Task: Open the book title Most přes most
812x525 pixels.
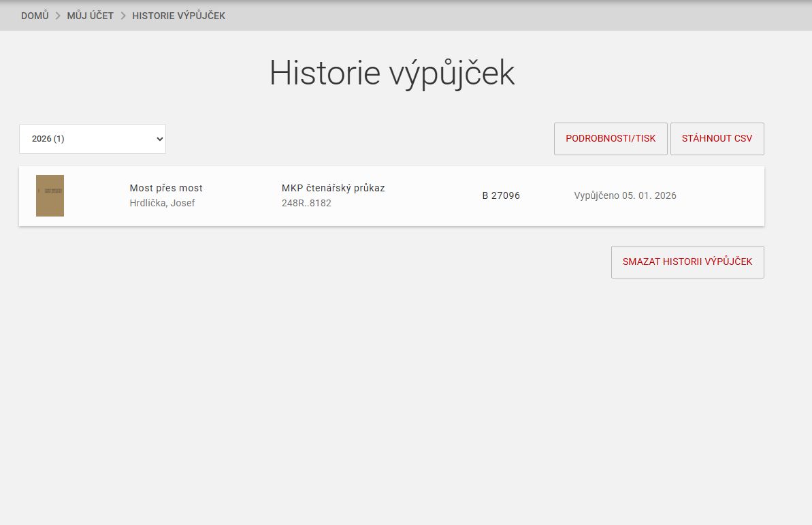Action: 166,188
